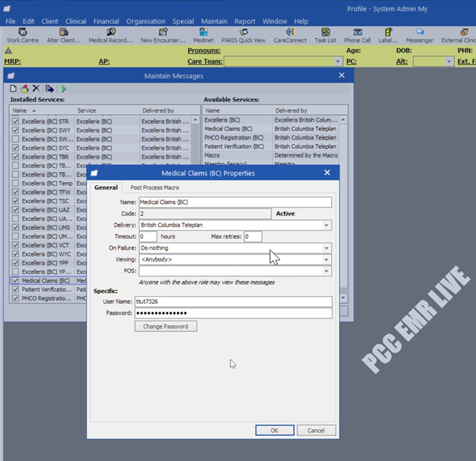Screen dimensions: 476x461
Task: Run the green play icon in Maintain Messages
Action: click(64, 88)
